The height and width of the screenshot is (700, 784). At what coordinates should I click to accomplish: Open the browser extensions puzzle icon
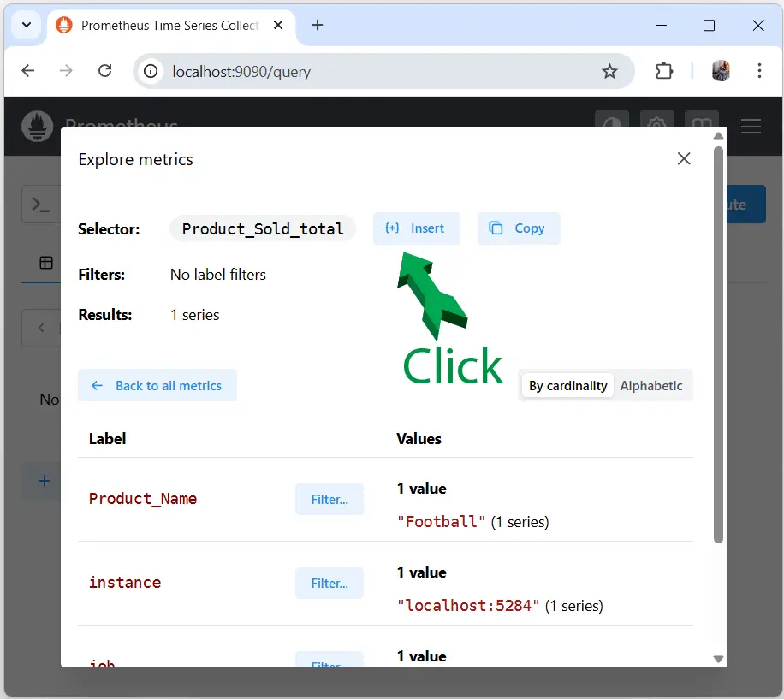tap(664, 71)
